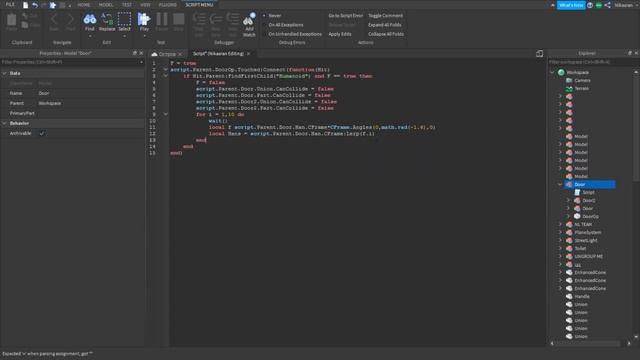The image size is (640, 360).
Task: Click the Redo arrow icon
Action: coord(44,5)
